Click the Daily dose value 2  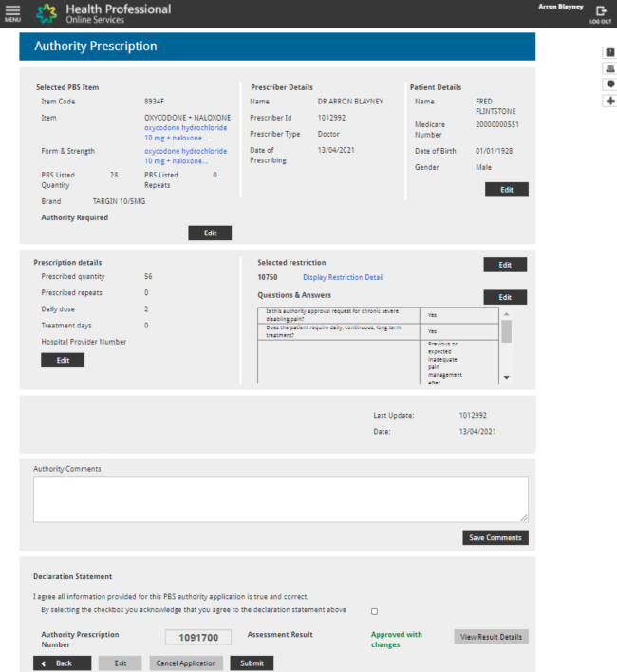point(146,309)
